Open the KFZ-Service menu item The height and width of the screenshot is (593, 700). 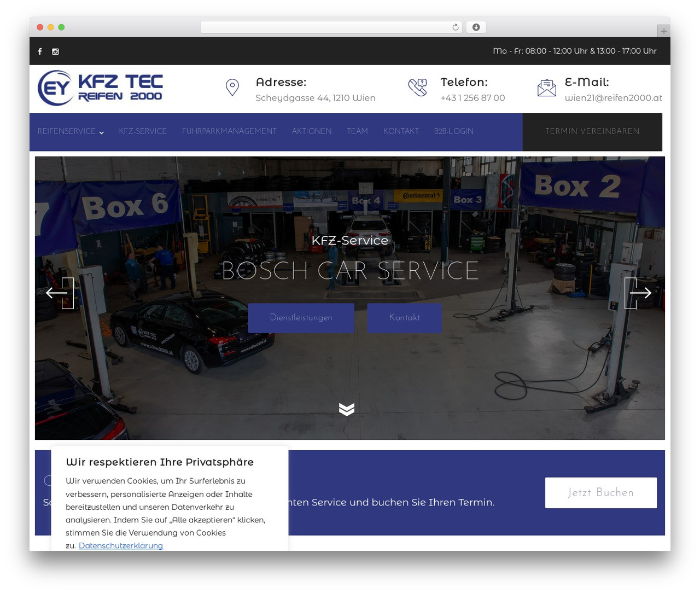(x=143, y=131)
